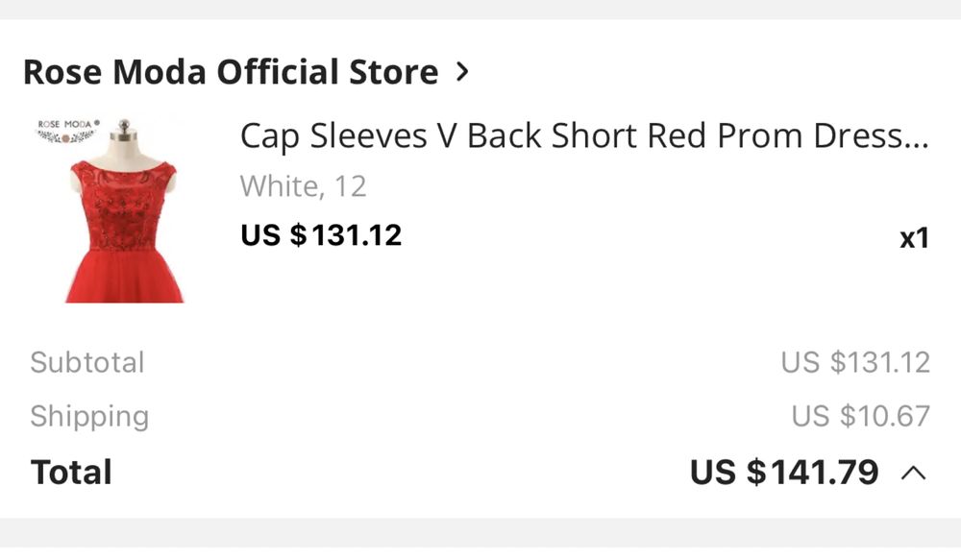Click the Subtotal label

pyautogui.click(x=87, y=363)
